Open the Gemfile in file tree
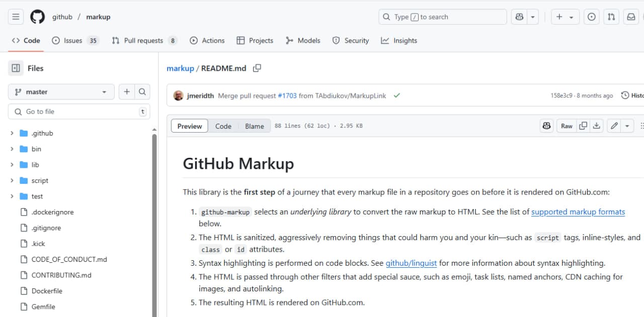Screen dimensions: 644x317 click(43, 306)
